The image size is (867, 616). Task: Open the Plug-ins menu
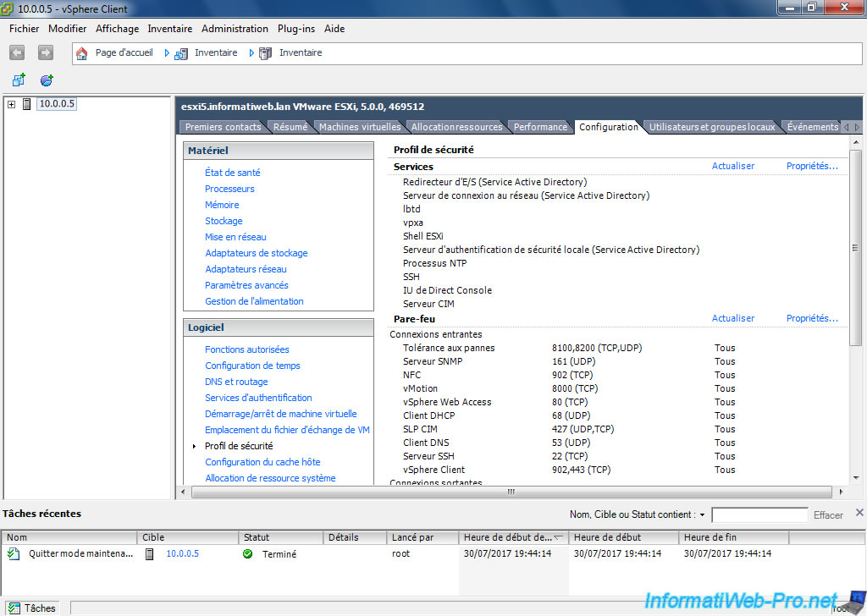tap(295, 29)
